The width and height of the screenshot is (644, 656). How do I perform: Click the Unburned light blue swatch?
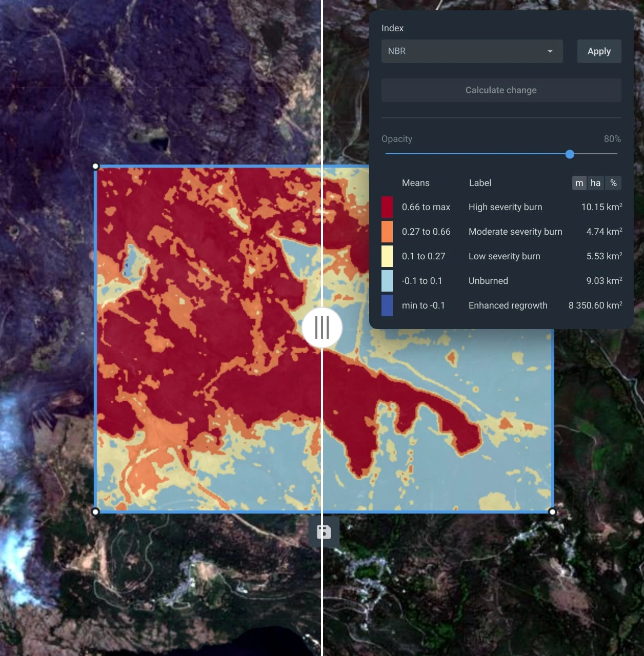pos(387,281)
